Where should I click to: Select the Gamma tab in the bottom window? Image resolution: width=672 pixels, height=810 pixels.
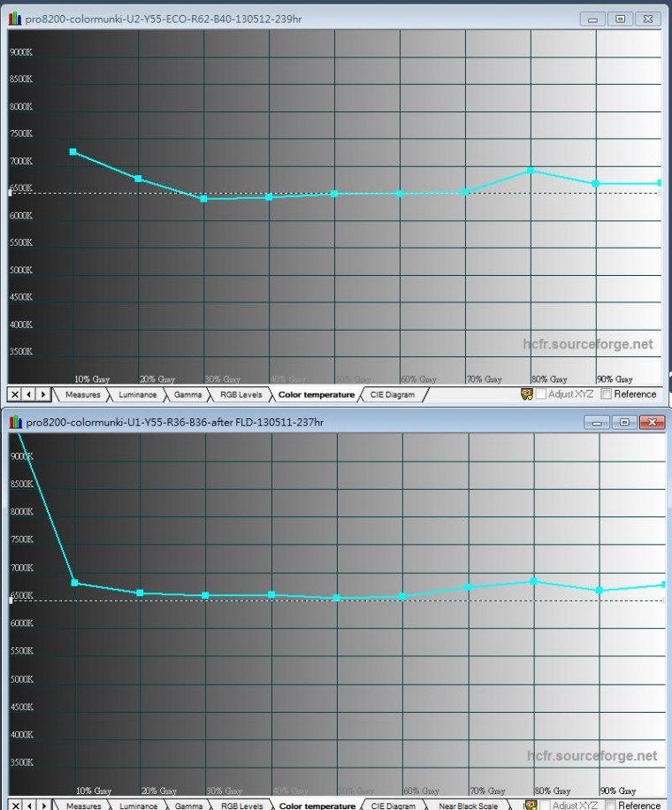coord(188,806)
